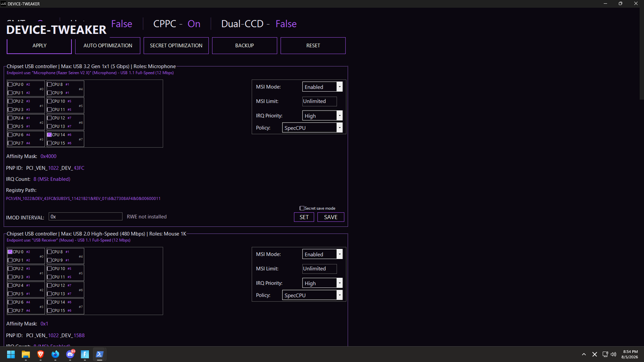Click the DEVICE-TWEAKER title bar app icon
This screenshot has width=644, height=362.
pyautogui.click(x=3, y=4)
